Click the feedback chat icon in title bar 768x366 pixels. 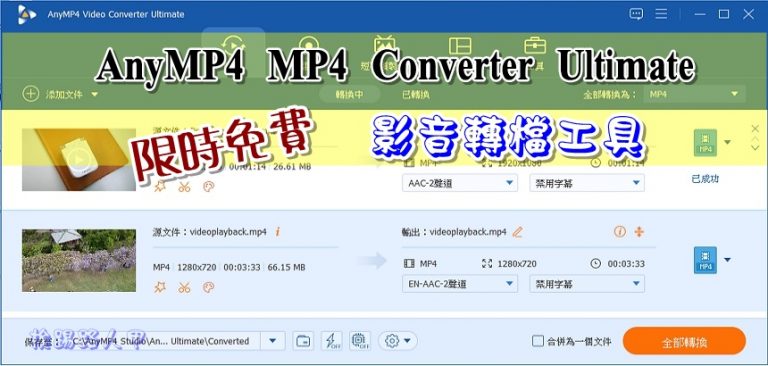click(636, 14)
